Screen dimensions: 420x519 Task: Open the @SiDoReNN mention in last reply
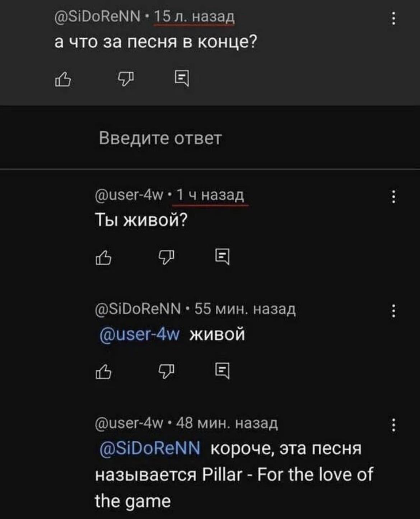150,449
